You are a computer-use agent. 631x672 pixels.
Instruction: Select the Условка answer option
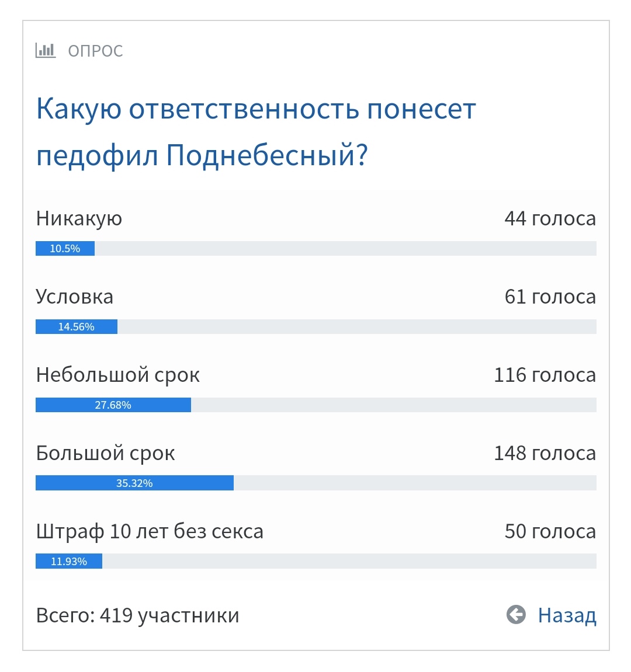click(75, 297)
